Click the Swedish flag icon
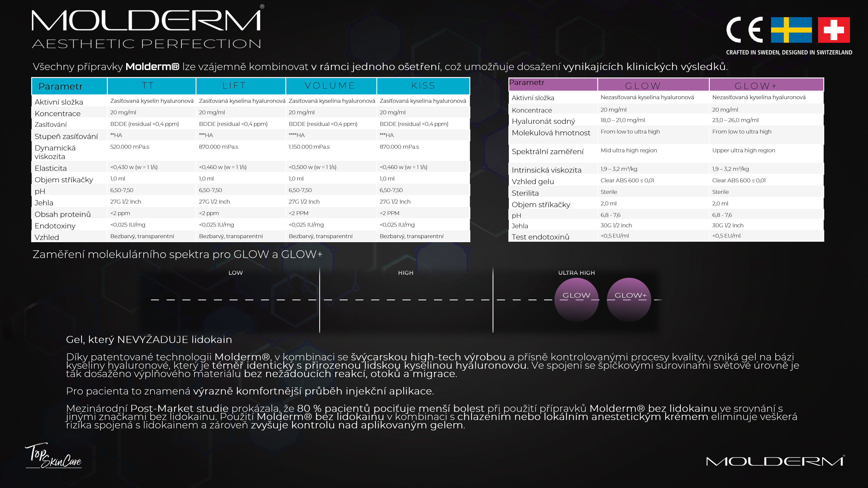This screenshot has width=868, height=488. 791,30
